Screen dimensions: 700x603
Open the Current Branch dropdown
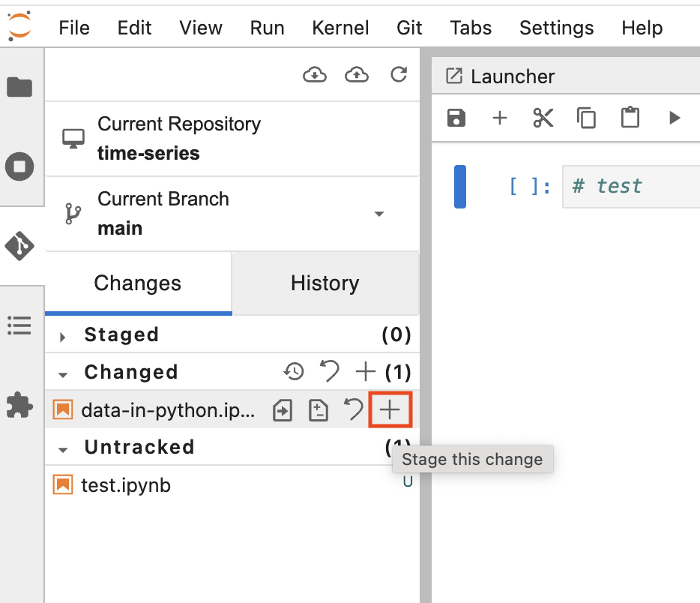380,214
